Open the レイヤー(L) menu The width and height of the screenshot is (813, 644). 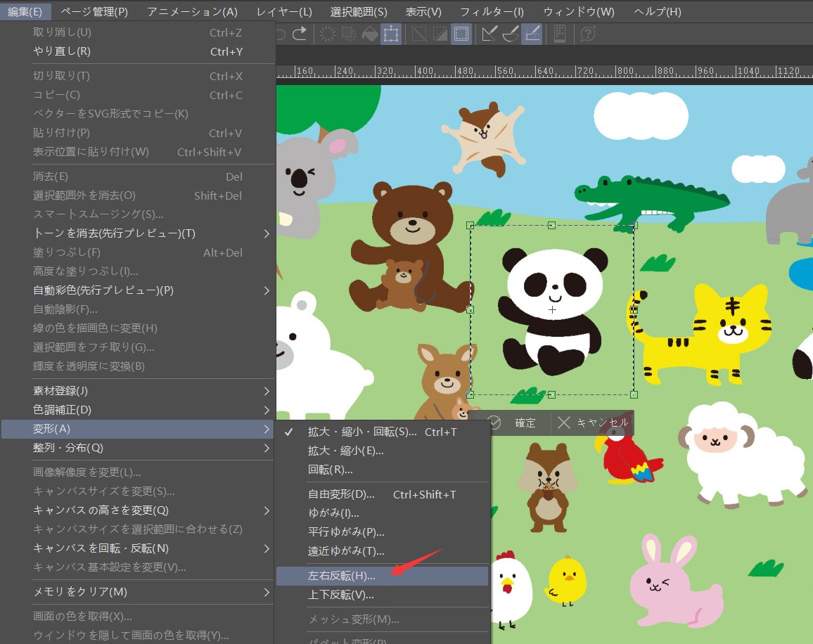point(284,12)
